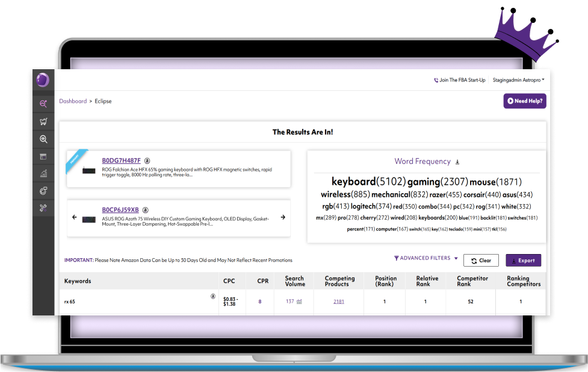Image resolution: width=588 pixels, height=372 pixels.
Task: Open the keyword research tool in sidebar
Action: [x=43, y=104]
